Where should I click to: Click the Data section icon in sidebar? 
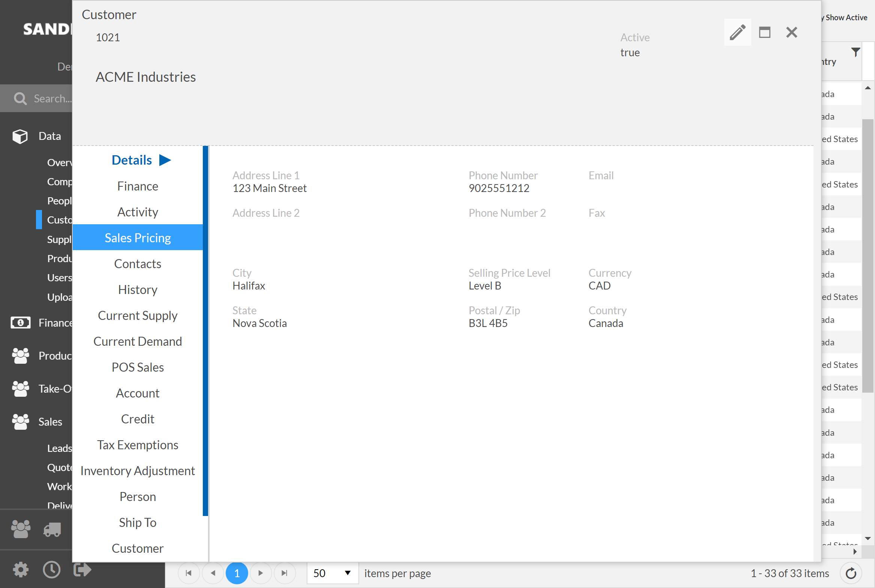click(20, 136)
